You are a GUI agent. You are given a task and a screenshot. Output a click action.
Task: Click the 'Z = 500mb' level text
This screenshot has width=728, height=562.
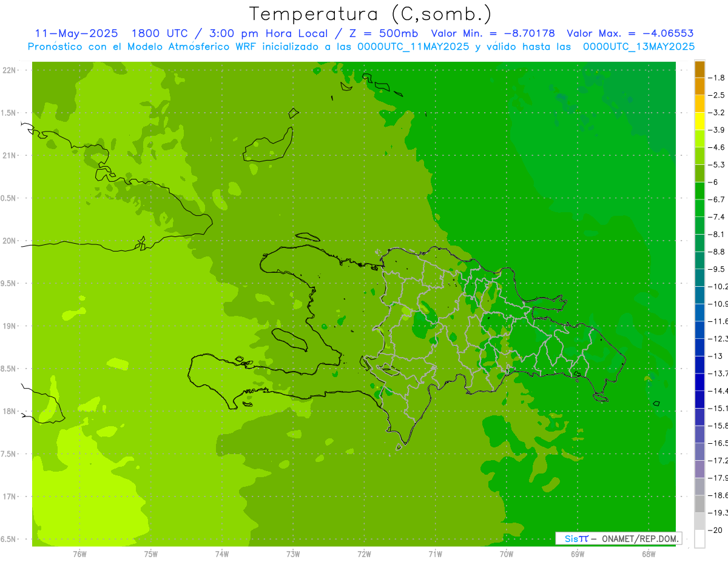point(381,33)
